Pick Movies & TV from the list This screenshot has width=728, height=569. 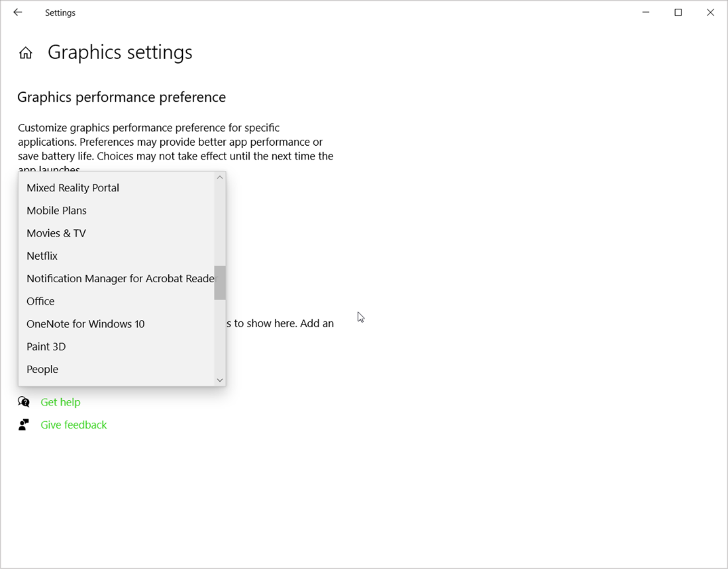56,233
